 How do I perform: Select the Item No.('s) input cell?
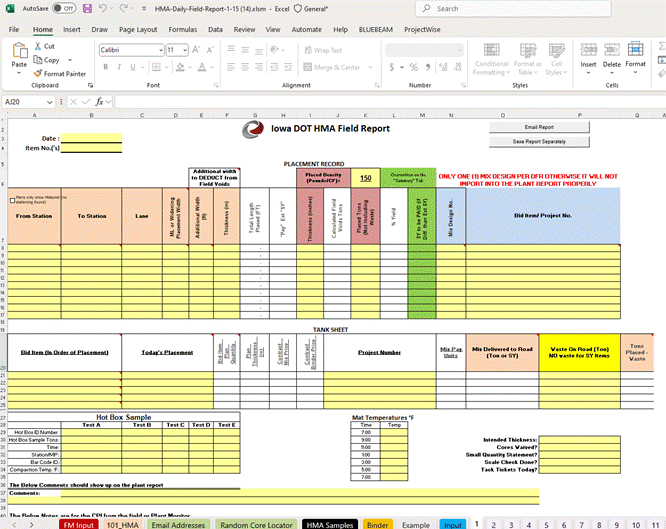click(x=91, y=148)
